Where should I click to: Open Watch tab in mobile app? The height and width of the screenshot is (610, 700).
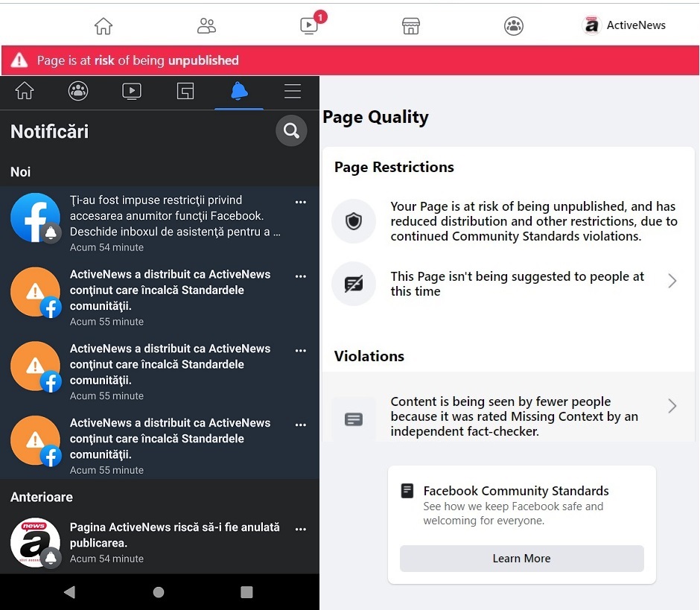pyautogui.click(x=132, y=91)
